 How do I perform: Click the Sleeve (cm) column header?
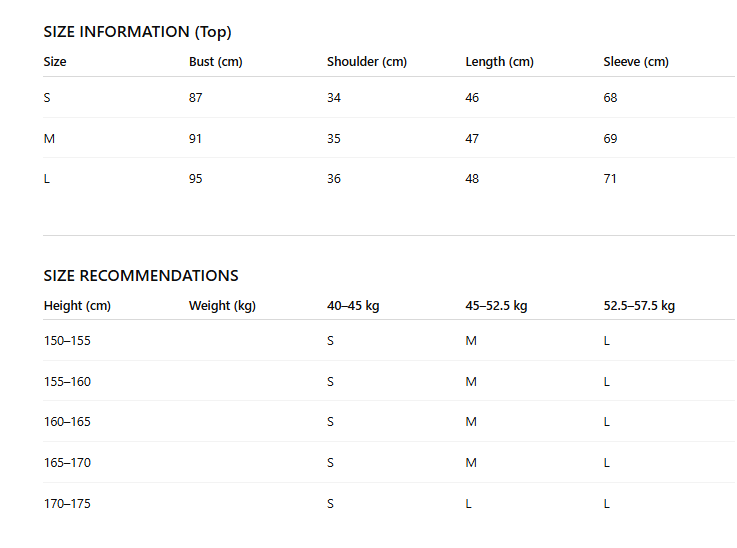[636, 62]
